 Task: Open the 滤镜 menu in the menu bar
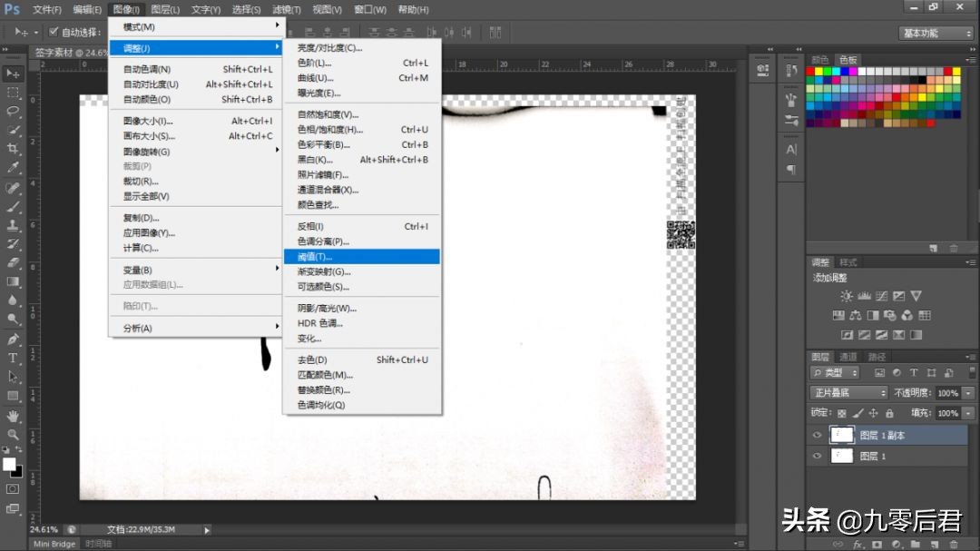click(286, 9)
